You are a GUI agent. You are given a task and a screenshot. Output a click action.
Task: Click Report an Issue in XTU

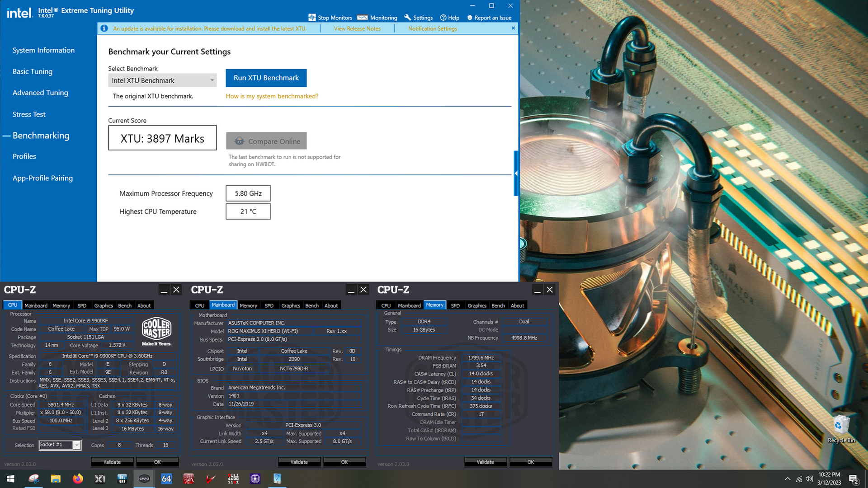pyautogui.click(x=489, y=18)
